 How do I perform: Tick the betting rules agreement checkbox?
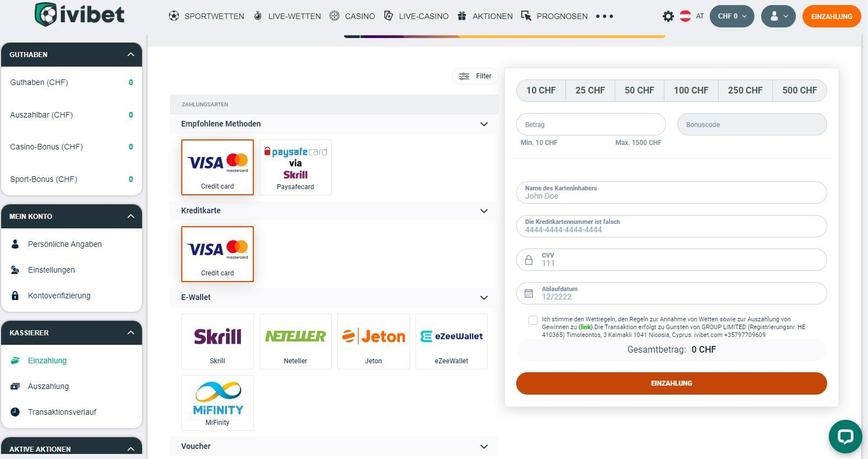[533, 320]
